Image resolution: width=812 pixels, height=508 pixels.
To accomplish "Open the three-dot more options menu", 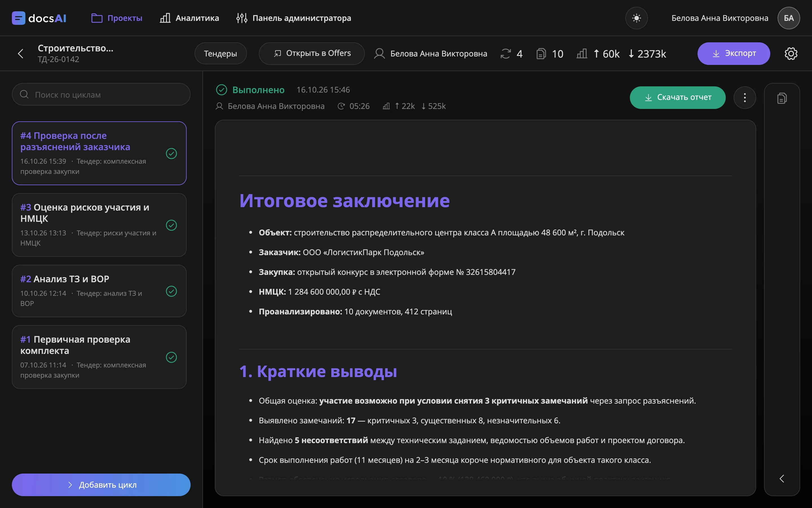I will point(745,97).
